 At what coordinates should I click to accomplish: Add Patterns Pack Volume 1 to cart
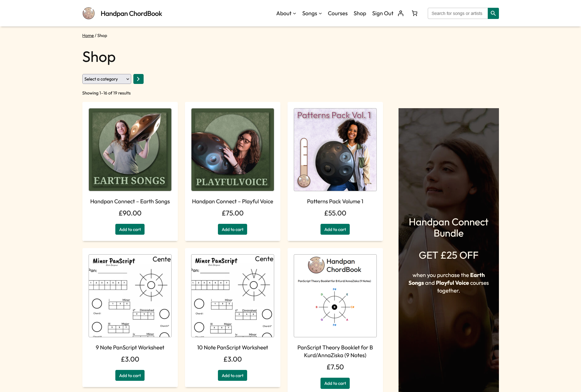point(335,229)
